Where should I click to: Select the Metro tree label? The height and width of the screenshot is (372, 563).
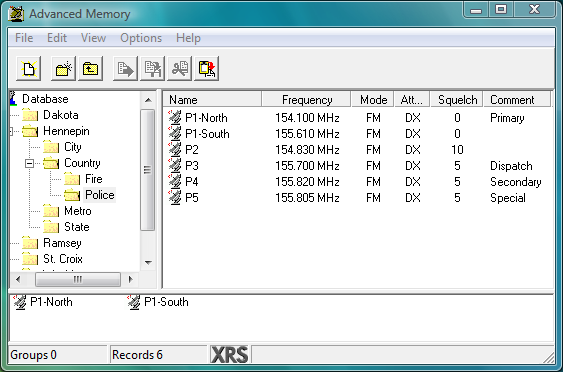(78, 211)
